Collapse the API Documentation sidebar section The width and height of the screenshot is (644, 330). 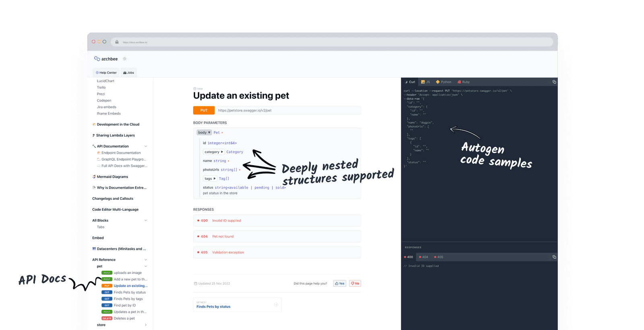pos(146,146)
